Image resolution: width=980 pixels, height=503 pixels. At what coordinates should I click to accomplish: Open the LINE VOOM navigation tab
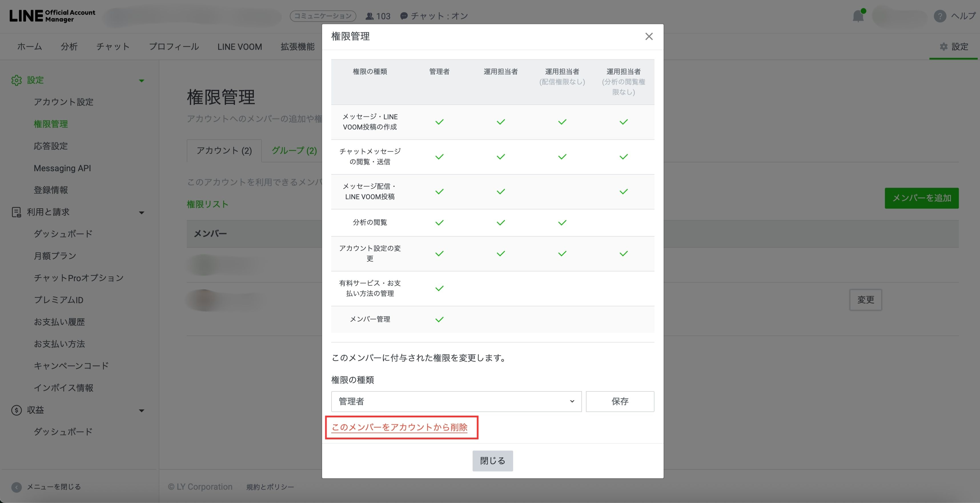[x=240, y=47]
